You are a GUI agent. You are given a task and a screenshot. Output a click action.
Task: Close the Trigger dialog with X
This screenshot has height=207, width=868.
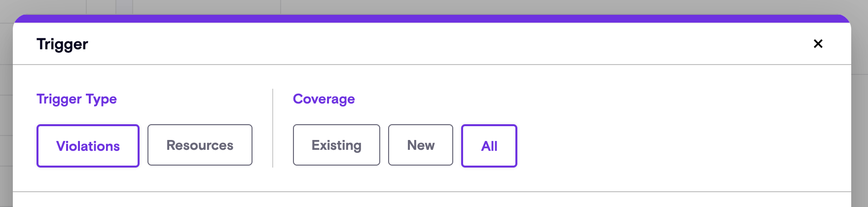818,44
